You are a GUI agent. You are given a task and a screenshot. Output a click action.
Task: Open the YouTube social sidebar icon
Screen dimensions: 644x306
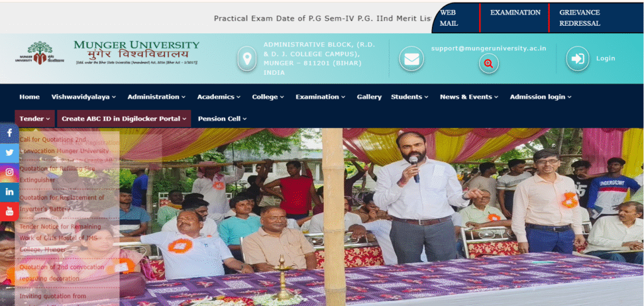9,211
